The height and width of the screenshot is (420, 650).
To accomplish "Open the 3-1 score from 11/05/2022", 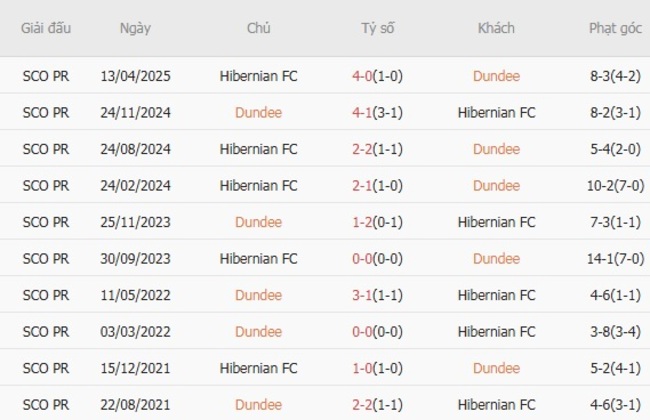I will click(378, 295).
